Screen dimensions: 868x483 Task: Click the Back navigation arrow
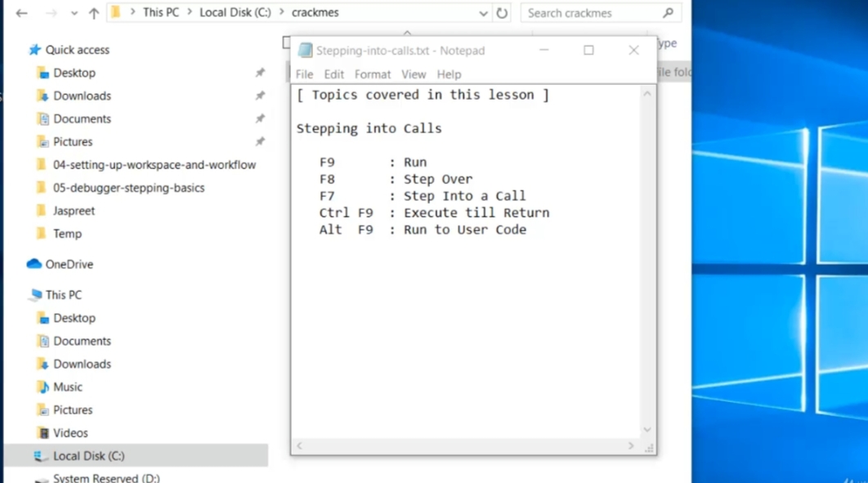[21, 12]
